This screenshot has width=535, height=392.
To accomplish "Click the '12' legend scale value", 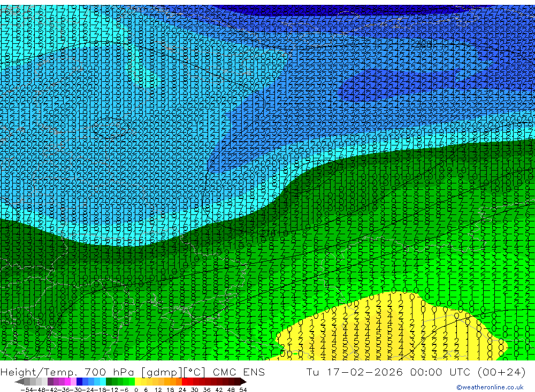I will coord(158,390).
